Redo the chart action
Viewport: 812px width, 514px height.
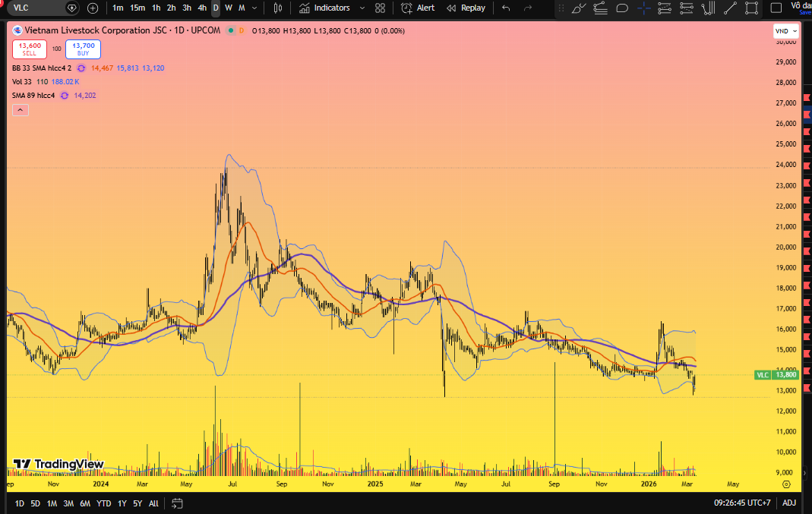coord(528,8)
